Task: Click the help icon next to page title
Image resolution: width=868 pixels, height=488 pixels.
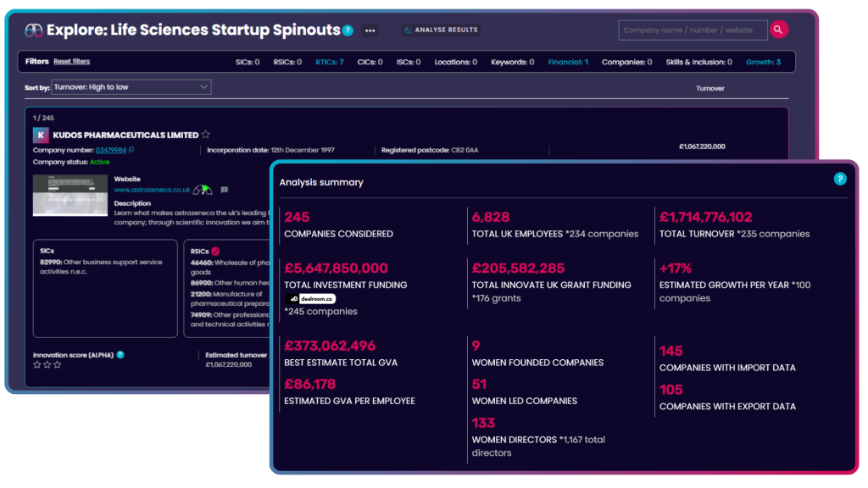Action: [348, 30]
